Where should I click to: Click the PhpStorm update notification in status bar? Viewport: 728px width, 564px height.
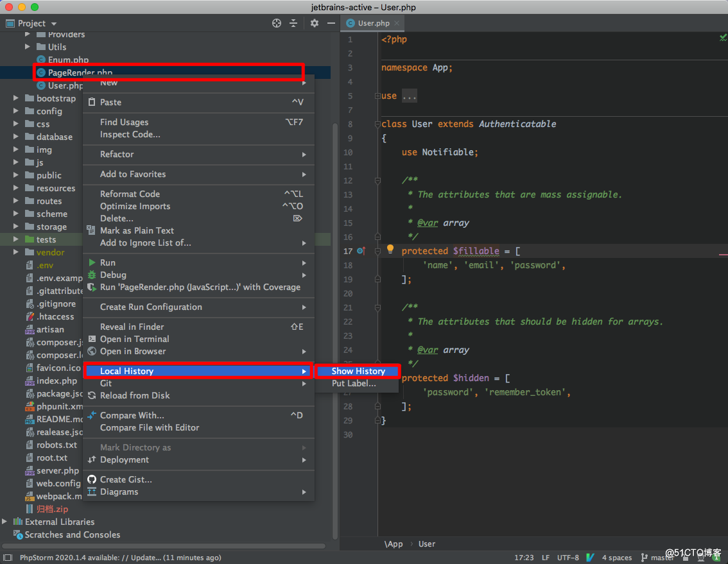(x=120, y=558)
